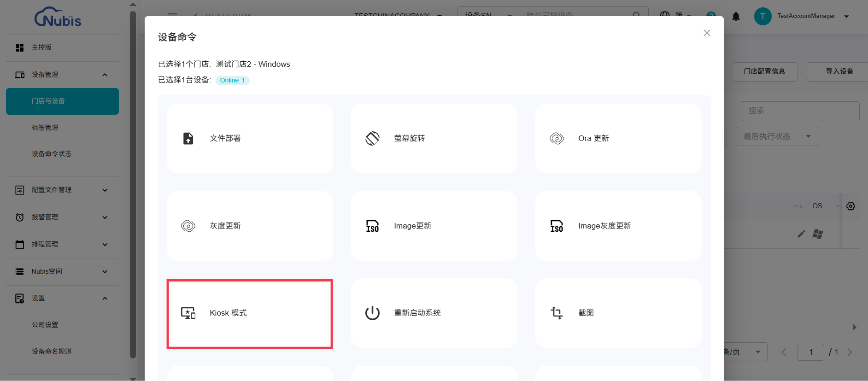Click the 搜索 search field

coord(800,111)
